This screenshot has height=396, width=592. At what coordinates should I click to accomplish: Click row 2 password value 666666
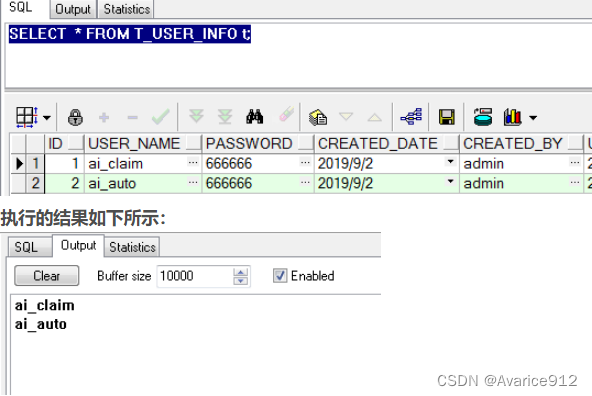[x=229, y=183]
